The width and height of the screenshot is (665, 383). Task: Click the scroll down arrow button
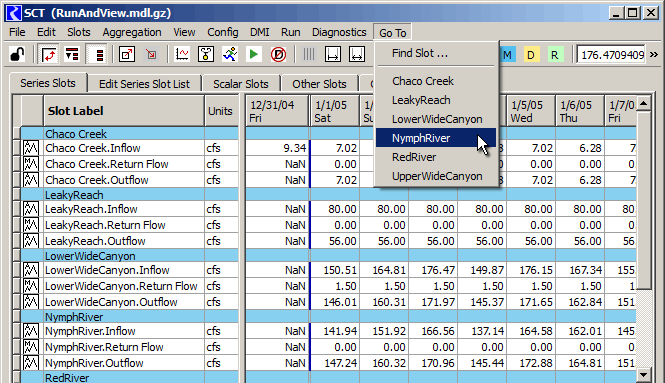(x=644, y=375)
